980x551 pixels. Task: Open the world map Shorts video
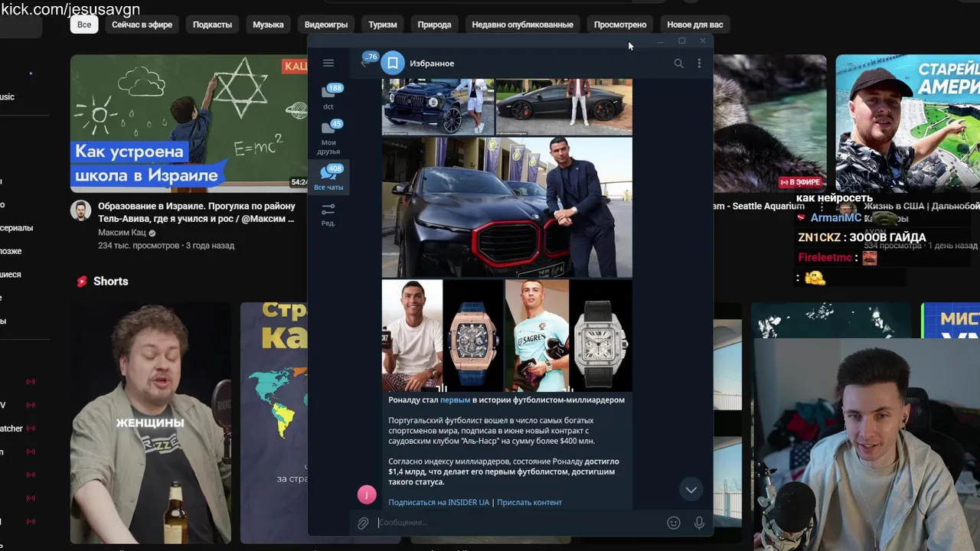click(x=274, y=422)
